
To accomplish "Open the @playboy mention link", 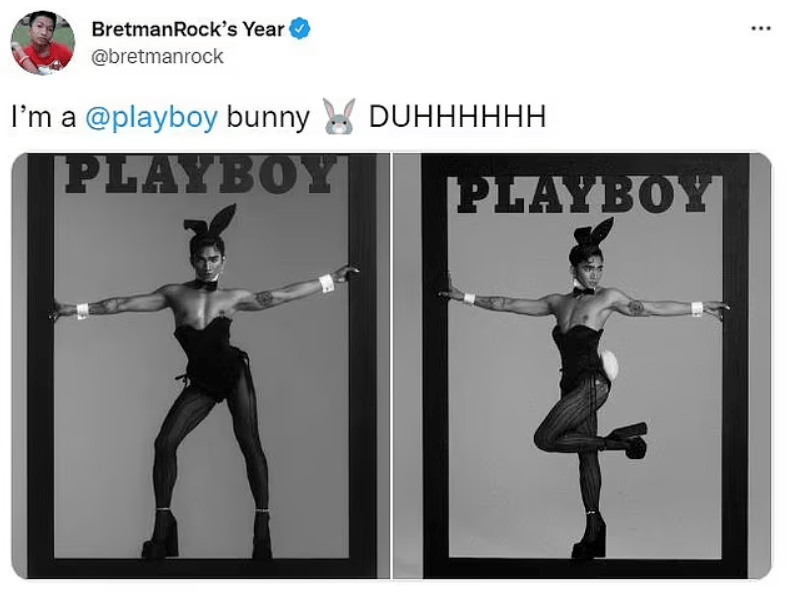I will click(x=151, y=117).
